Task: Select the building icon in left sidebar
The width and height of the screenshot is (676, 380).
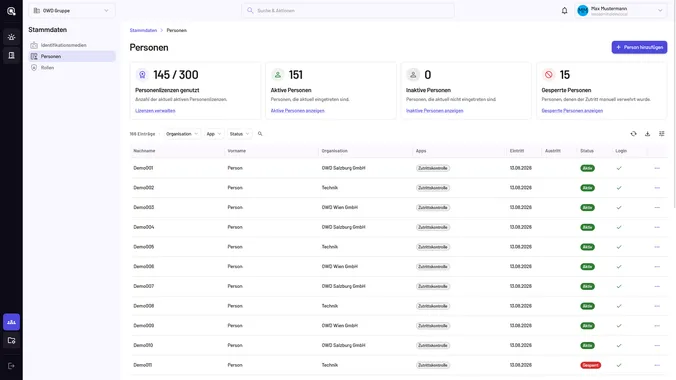Action: [11, 55]
